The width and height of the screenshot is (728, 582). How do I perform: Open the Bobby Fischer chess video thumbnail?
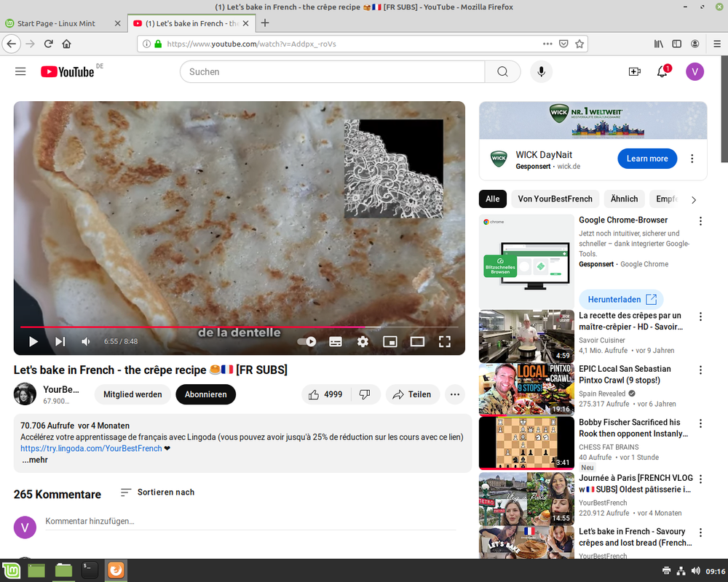click(x=526, y=443)
